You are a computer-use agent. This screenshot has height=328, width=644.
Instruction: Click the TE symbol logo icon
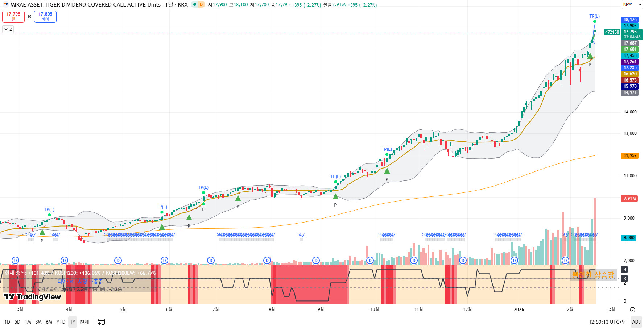pyautogui.click(x=5, y=5)
